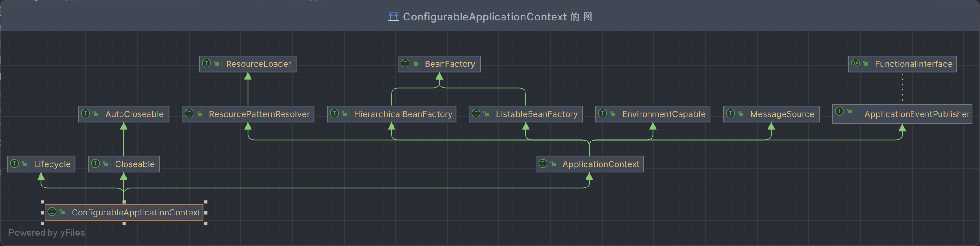The height and width of the screenshot is (246, 980).
Task: Click the interface icon on the Lifecycle node
Action: point(15,164)
